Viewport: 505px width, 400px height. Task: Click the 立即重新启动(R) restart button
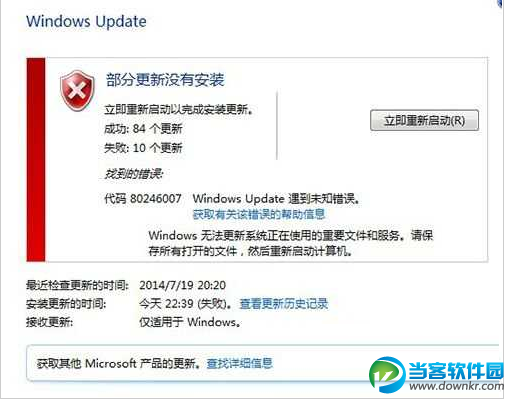(x=424, y=120)
